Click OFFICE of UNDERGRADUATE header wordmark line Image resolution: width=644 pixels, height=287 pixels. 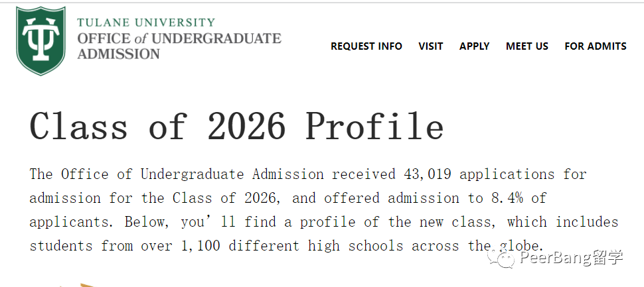coord(179,38)
